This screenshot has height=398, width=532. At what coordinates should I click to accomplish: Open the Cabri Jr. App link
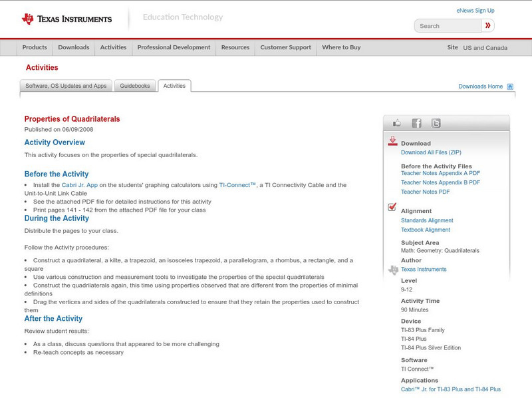[79, 185]
